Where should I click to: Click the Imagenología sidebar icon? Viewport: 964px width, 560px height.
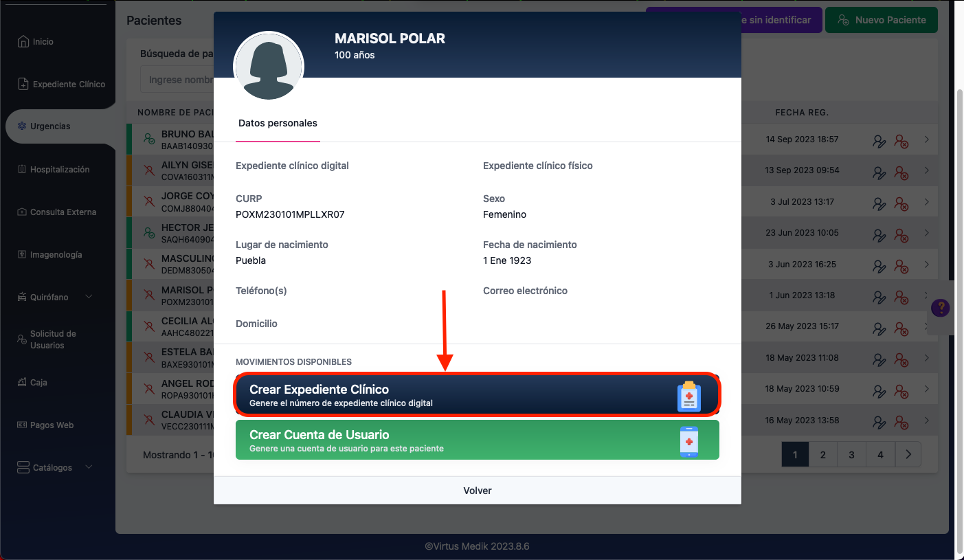click(23, 255)
